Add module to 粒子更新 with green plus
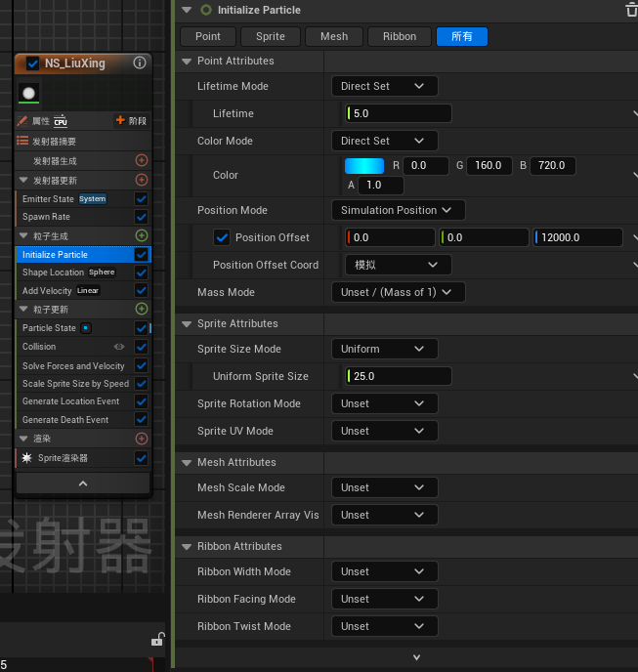 142,309
